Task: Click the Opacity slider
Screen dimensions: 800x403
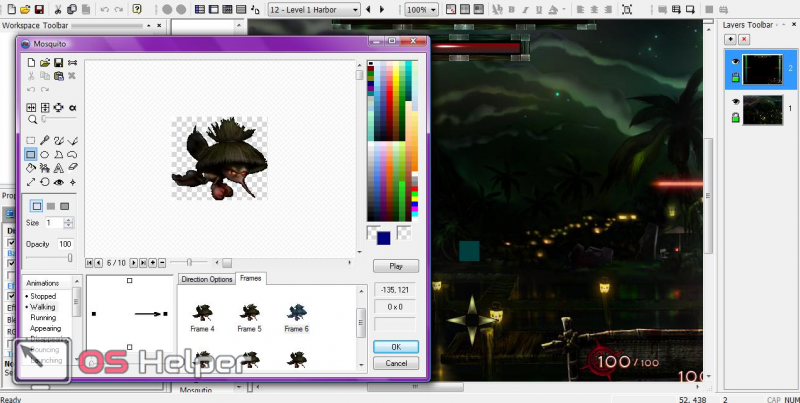Action: [49, 258]
